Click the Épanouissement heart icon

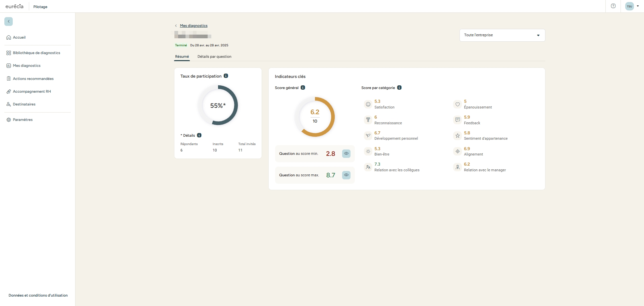click(x=458, y=104)
